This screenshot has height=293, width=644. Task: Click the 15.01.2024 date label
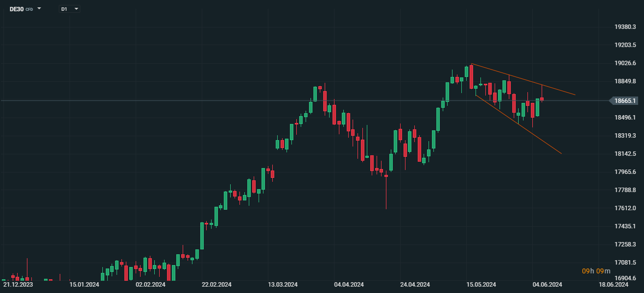point(84,285)
